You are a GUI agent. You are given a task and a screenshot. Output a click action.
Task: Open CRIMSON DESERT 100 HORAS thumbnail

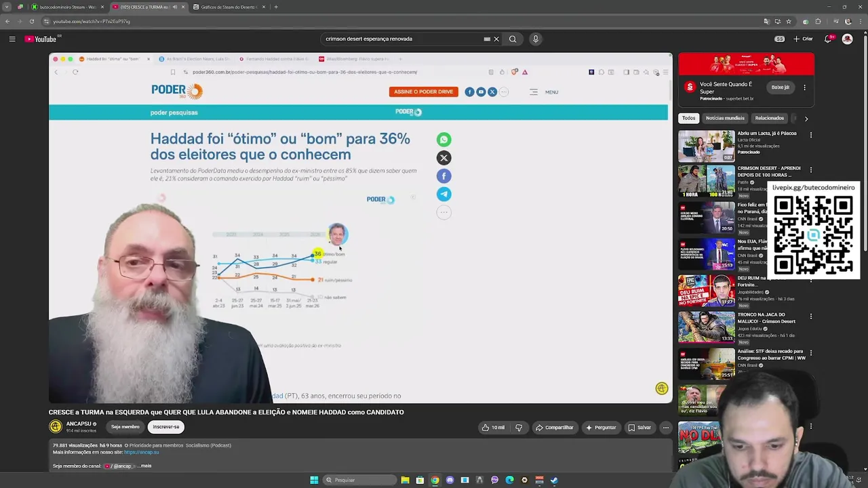707,182
